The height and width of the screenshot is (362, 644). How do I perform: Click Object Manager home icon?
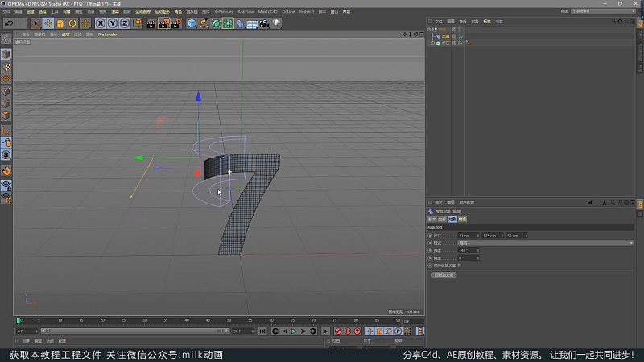pyautogui.click(x=620, y=22)
